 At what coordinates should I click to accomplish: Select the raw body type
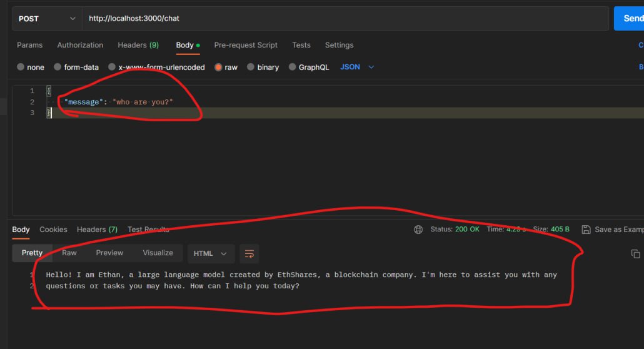226,67
